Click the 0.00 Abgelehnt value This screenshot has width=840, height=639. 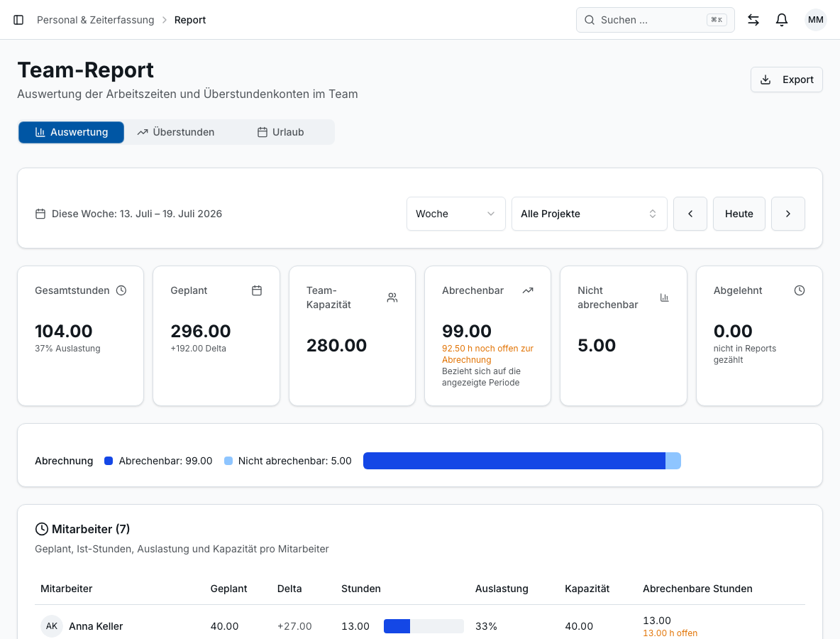pos(733,332)
